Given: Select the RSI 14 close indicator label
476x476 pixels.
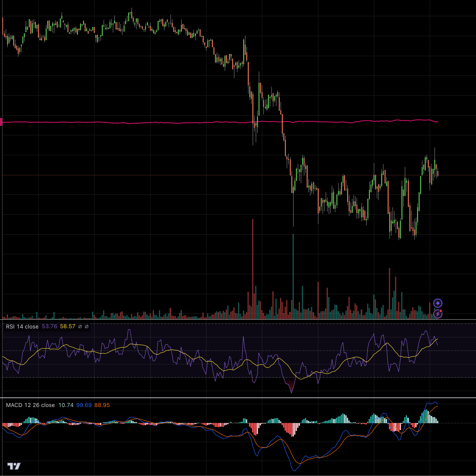Looking at the screenshot, I should click(x=22, y=327).
